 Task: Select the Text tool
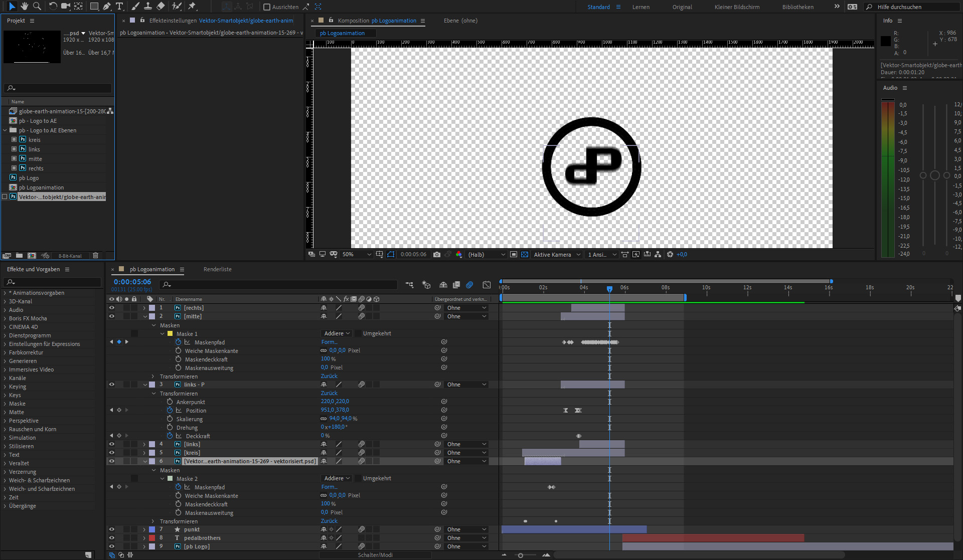coord(119,7)
